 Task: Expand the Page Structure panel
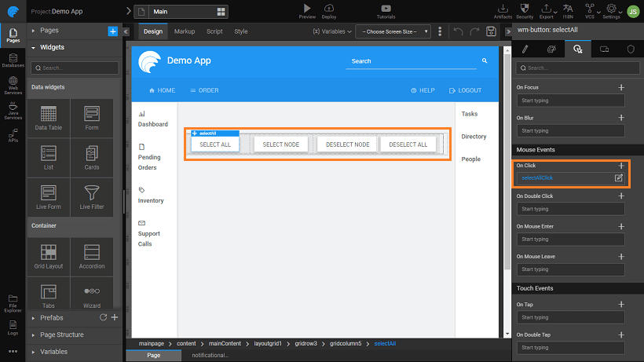(61, 335)
